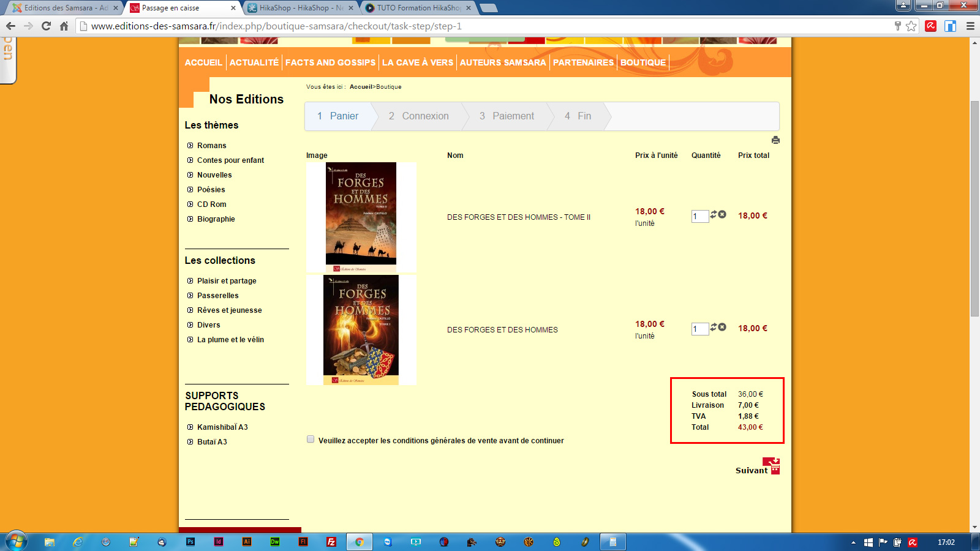
Task: Open the Rêves et jeunesse collection
Action: coord(230,310)
